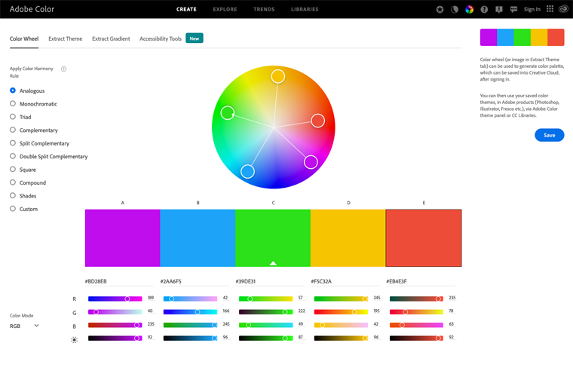Click the Save button
Image resolution: width=573 pixels, height=392 pixels.
point(549,135)
